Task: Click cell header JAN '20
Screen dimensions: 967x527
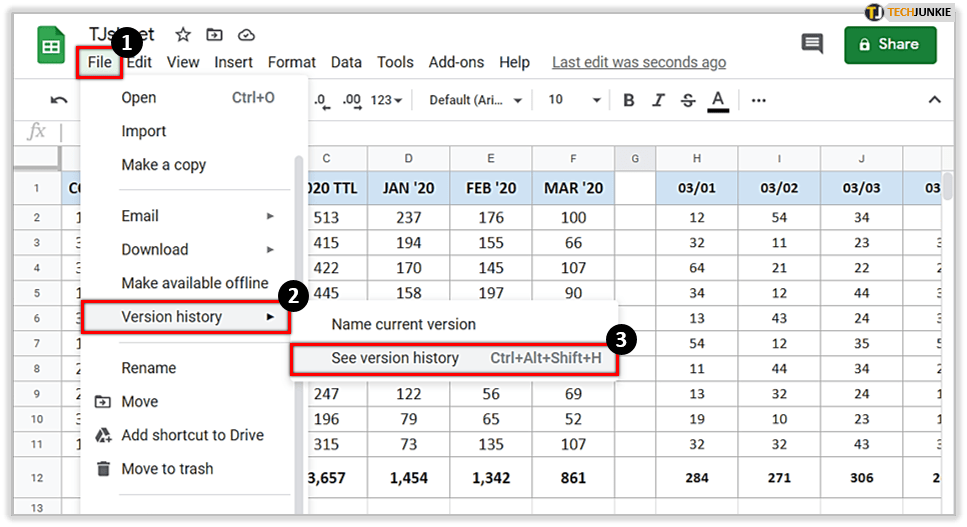Action: tap(408, 188)
